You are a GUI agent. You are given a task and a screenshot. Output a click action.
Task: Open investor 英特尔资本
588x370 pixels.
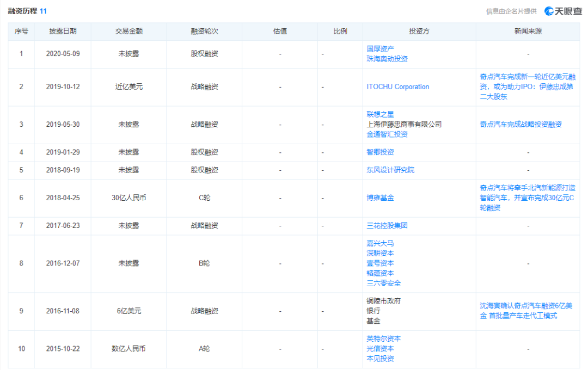tap(384, 338)
